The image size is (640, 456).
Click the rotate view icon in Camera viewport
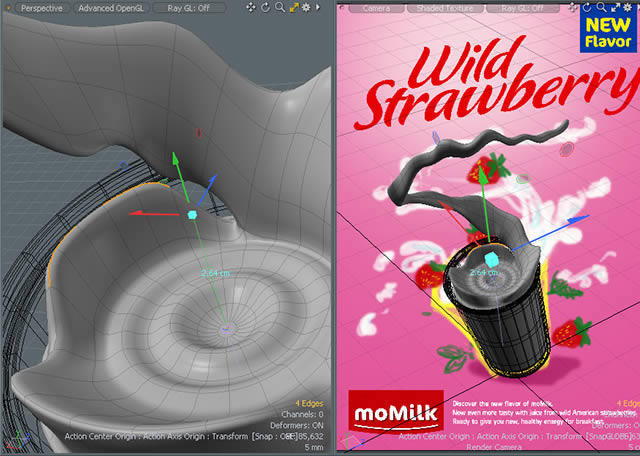point(587,7)
